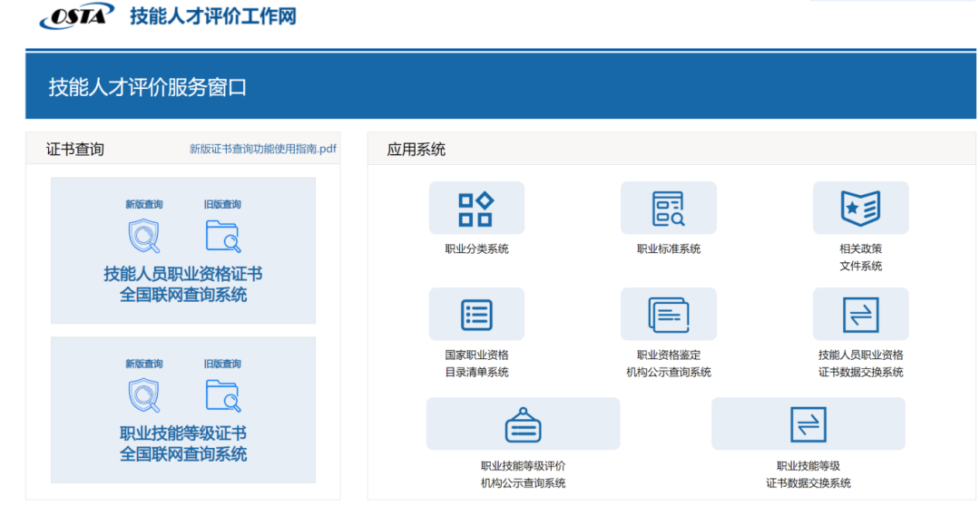
Task: Click the 职业资格鉴定机构公示查询系统 icon
Action: (x=669, y=315)
